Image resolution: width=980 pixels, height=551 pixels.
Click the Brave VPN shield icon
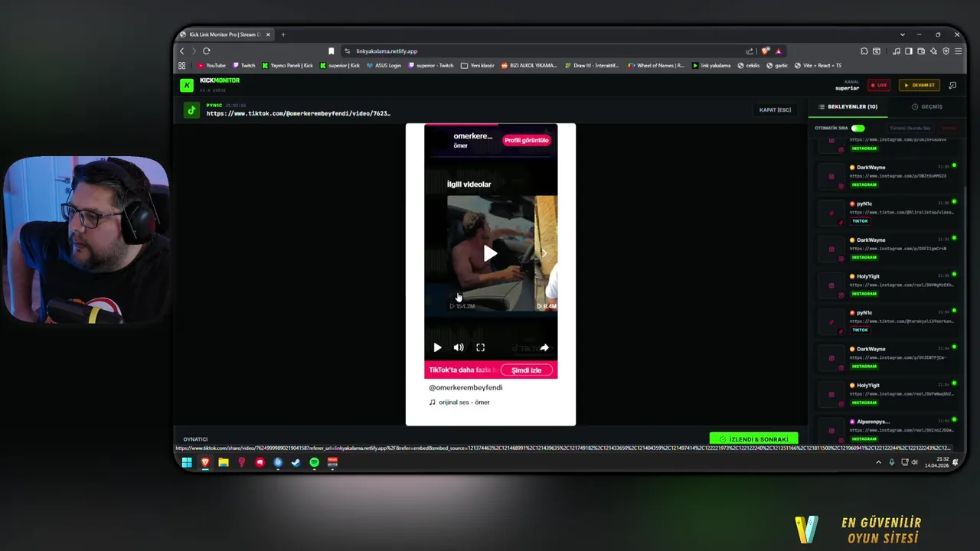click(946, 51)
